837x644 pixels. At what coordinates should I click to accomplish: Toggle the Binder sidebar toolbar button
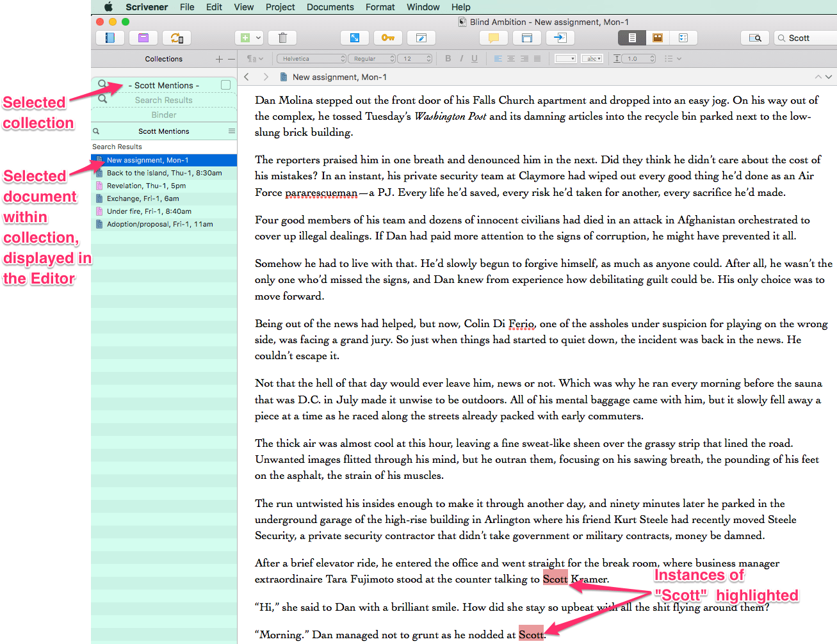point(110,38)
